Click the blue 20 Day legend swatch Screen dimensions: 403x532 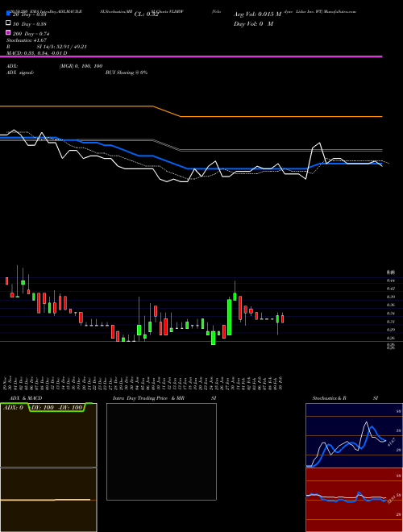[x=8, y=14]
